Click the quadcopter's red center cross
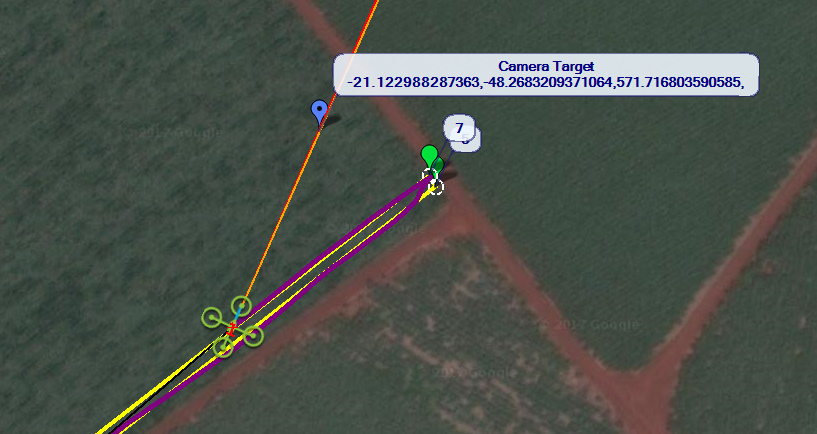This screenshot has height=434, width=817. [x=231, y=328]
